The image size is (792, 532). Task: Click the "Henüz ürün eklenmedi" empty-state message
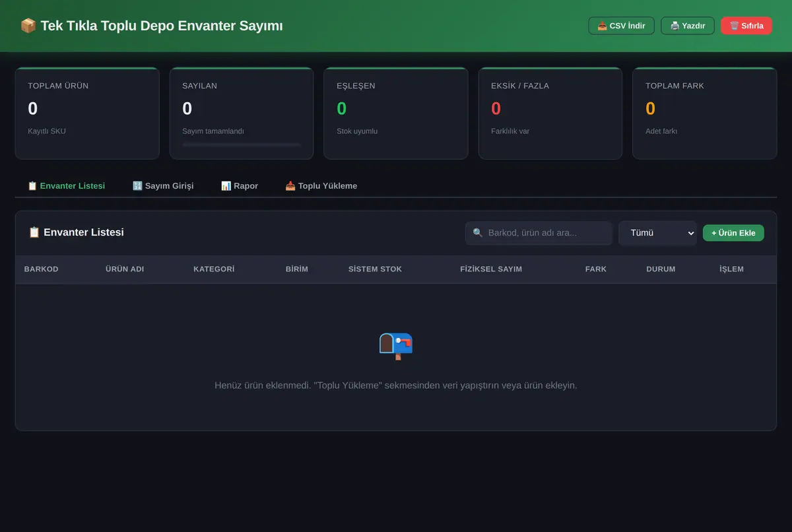pyautogui.click(x=396, y=385)
